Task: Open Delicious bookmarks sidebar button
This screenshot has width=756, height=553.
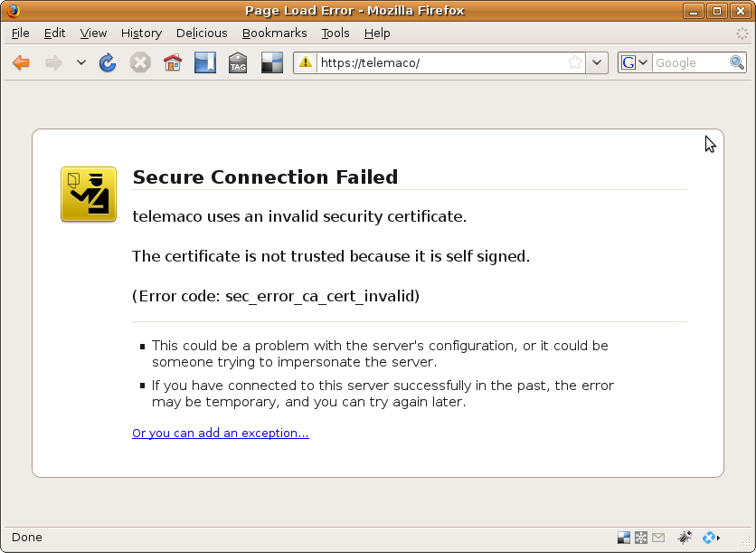Action: 205,62
